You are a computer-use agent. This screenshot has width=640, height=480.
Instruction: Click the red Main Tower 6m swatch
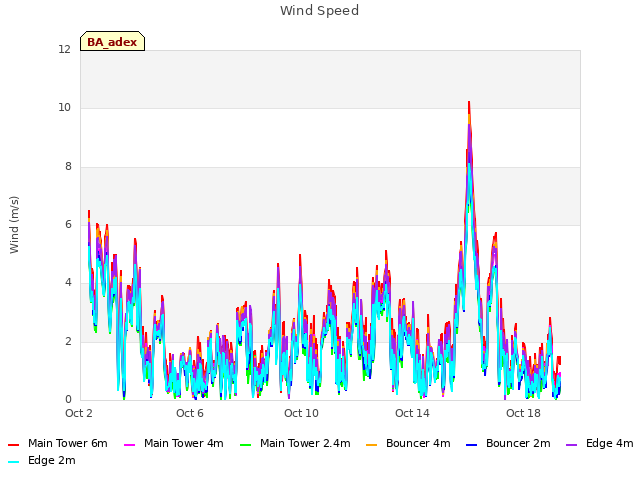(13, 444)
